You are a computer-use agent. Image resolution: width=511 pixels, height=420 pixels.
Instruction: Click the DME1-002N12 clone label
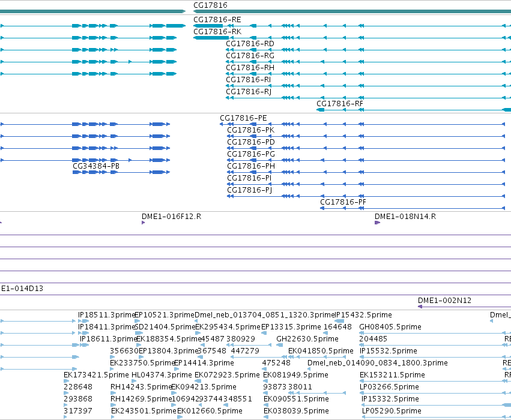(x=444, y=301)
